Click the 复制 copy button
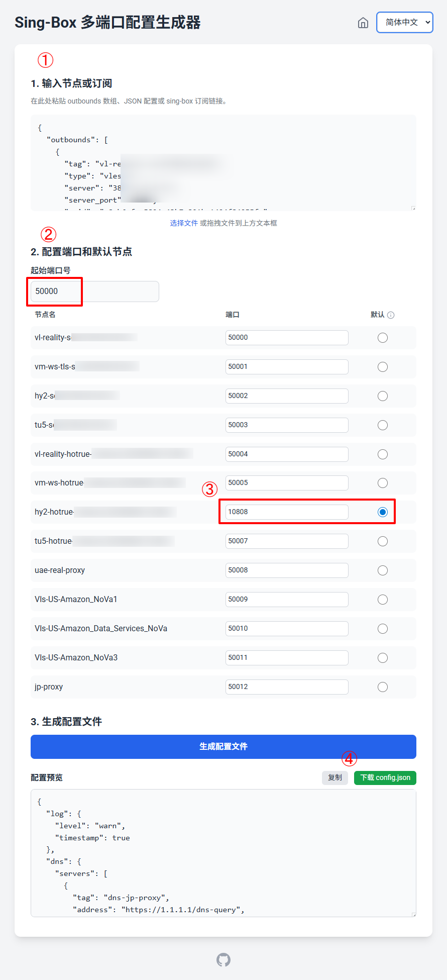Viewport: 447px width, 980px height. click(335, 777)
